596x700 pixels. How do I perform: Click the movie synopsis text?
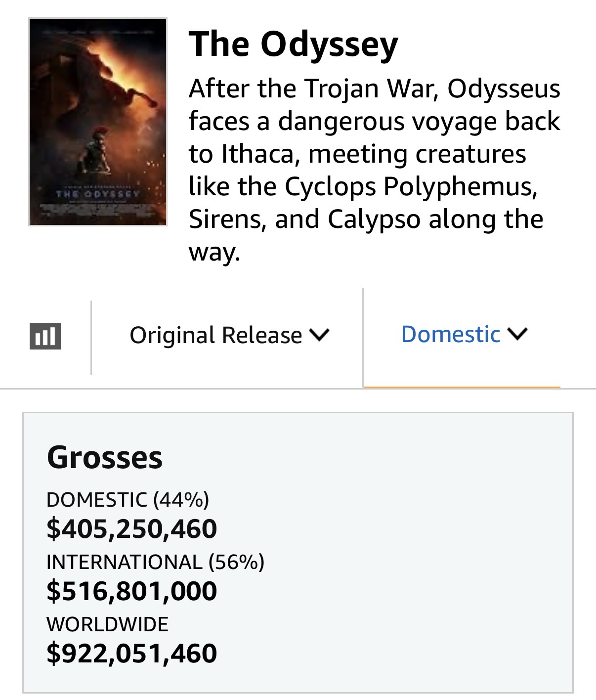tap(375, 170)
